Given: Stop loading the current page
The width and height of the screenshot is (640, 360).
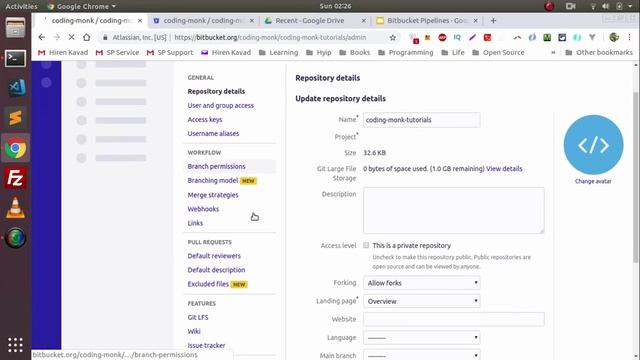Looking at the screenshot, I should coord(71,37).
